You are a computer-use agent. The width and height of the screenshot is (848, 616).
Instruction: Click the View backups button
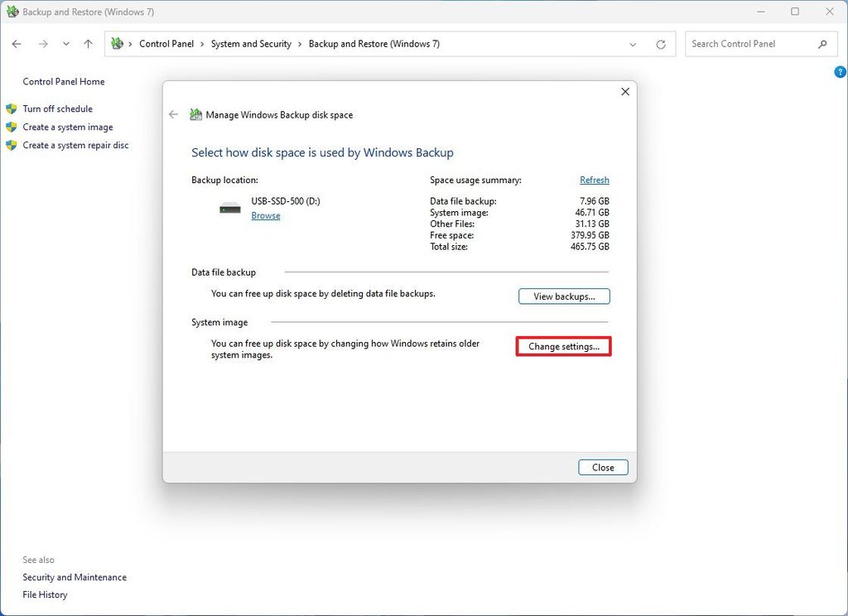point(564,296)
